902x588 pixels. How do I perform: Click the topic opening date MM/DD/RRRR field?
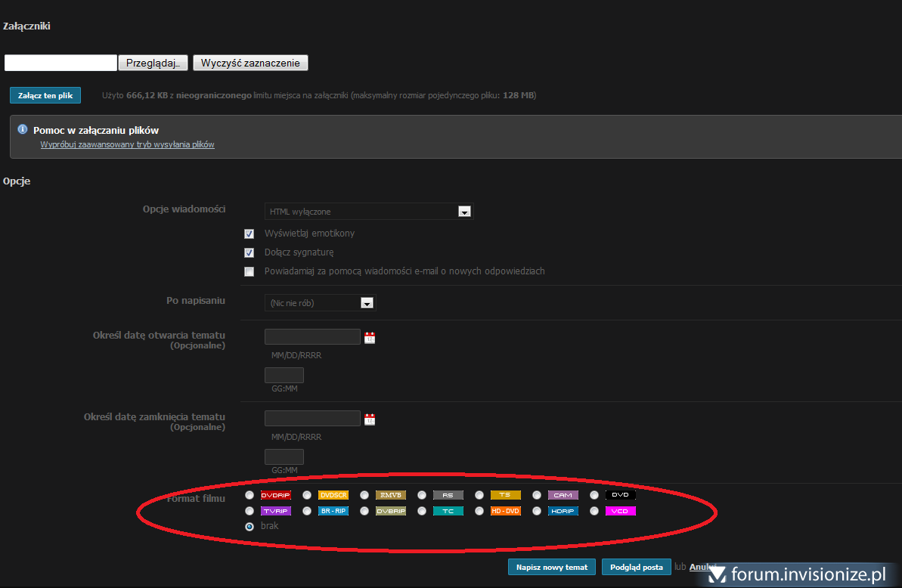(x=312, y=337)
